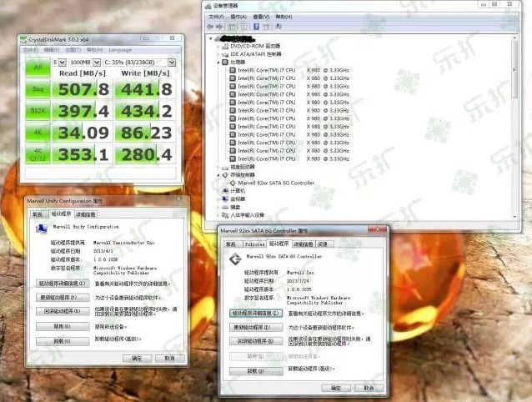Click 更新驱动程序 button in Marvell Unify window

point(63,298)
